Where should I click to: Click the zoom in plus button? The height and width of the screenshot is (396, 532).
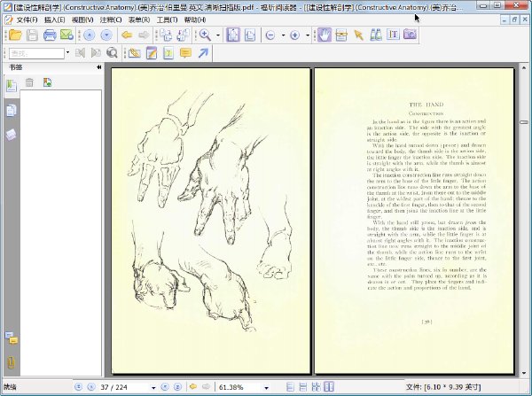(x=295, y=35)
